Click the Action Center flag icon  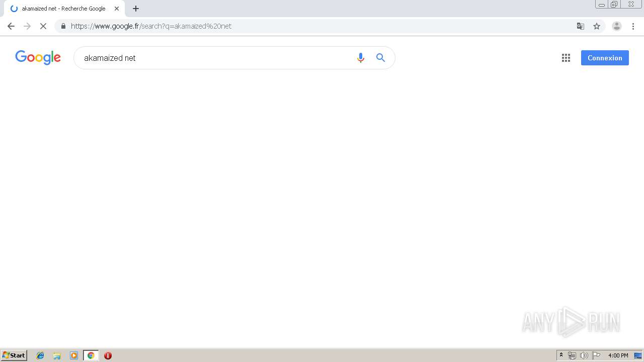point(596,355)
